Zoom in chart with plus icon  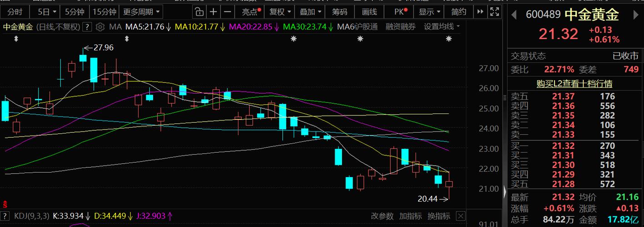[213, 12]
